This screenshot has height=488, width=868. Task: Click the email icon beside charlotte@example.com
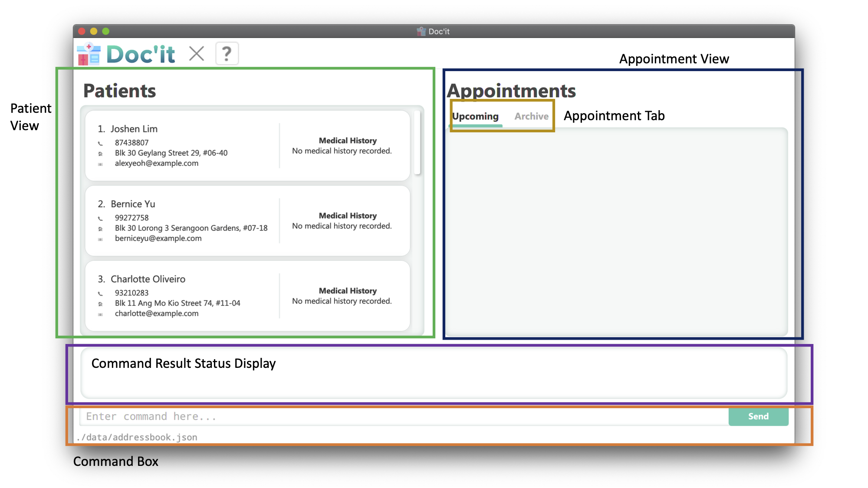[x=100, y=314]
